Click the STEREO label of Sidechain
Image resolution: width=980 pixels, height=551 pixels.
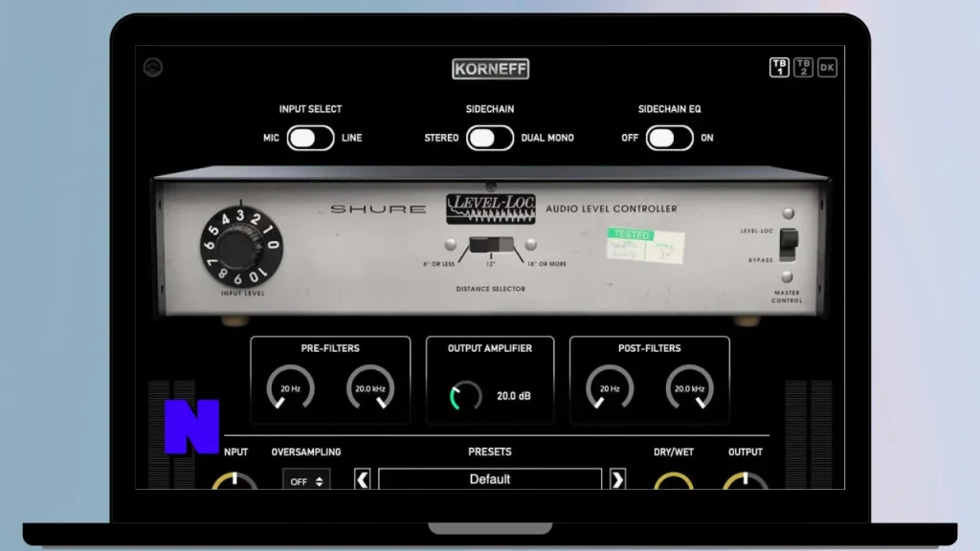(x=441, y=138)
